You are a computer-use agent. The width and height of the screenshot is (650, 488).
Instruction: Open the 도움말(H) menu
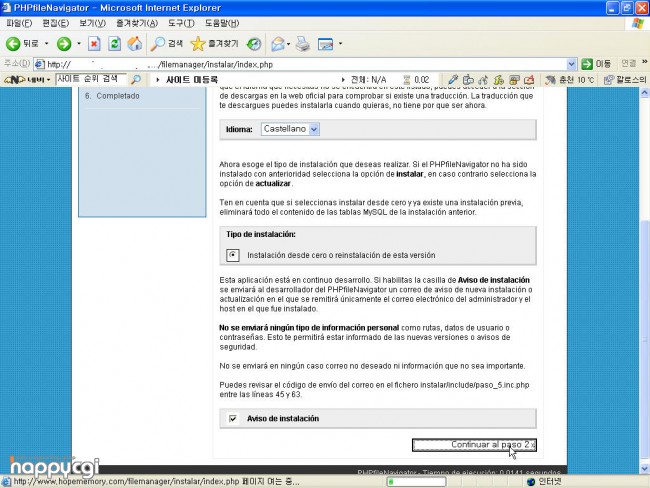(222, 23)
